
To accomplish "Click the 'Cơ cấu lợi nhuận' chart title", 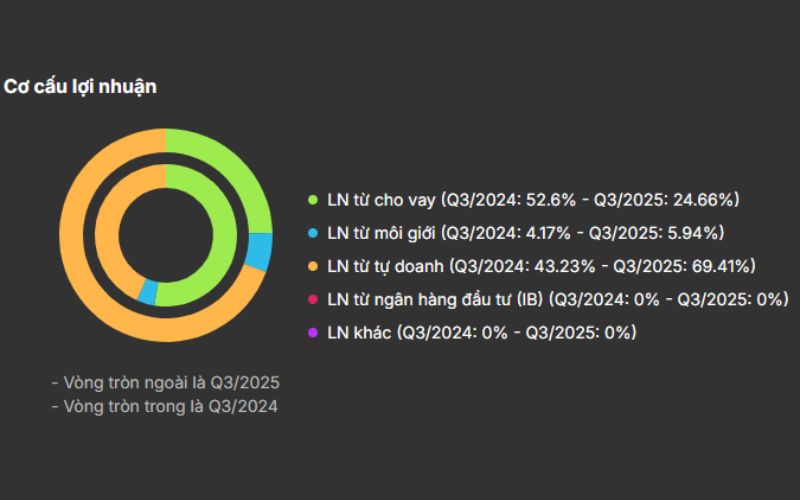I will (80, 86).
